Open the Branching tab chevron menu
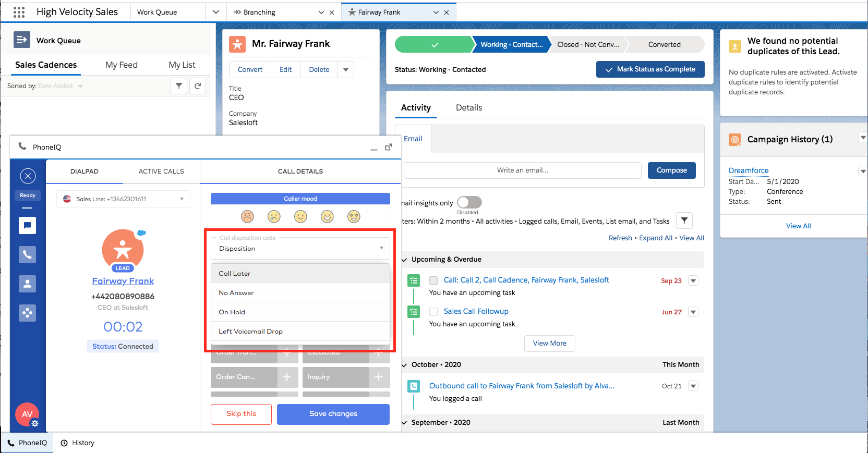The image size is (868, 453). click(x=321, y=13)
